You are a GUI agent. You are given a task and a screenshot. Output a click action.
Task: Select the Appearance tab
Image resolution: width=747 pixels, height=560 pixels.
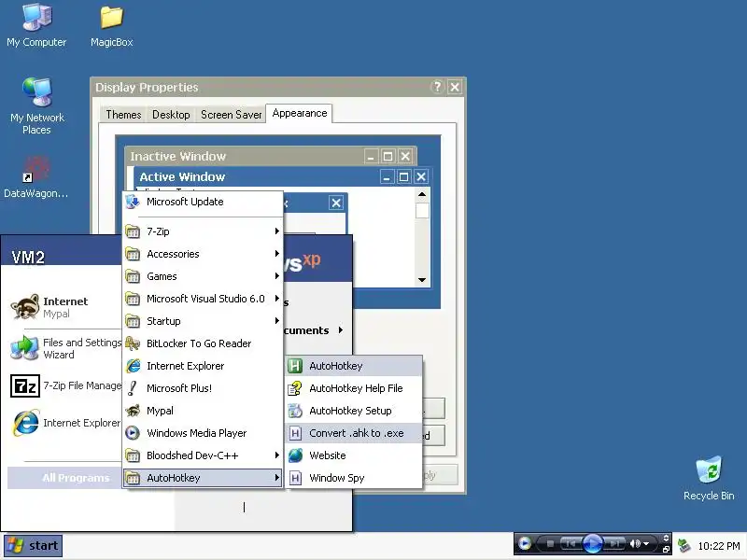coord(300,113)
